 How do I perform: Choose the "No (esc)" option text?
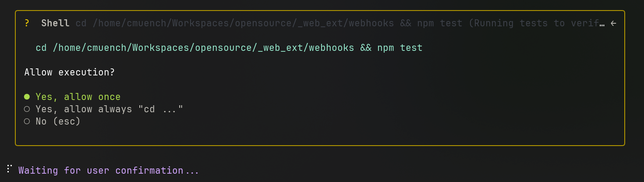[58, 121]
